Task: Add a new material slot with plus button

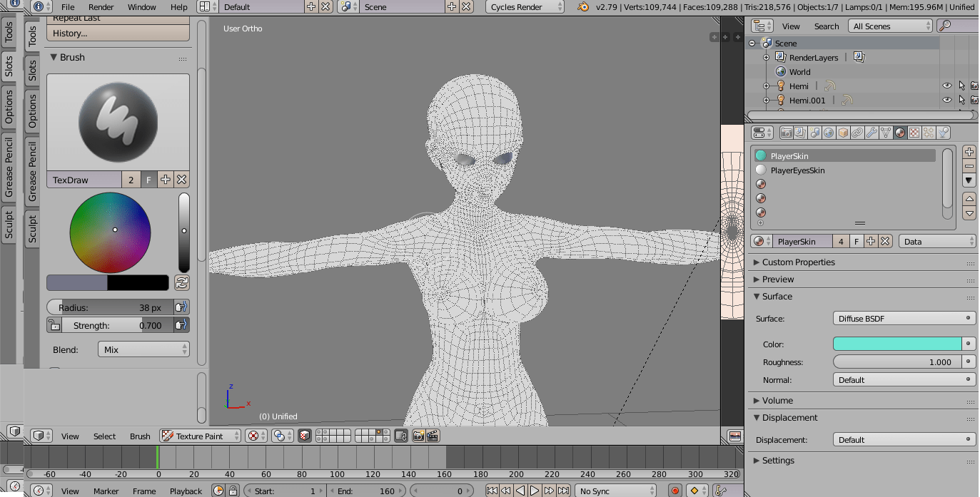Action: 969,151
